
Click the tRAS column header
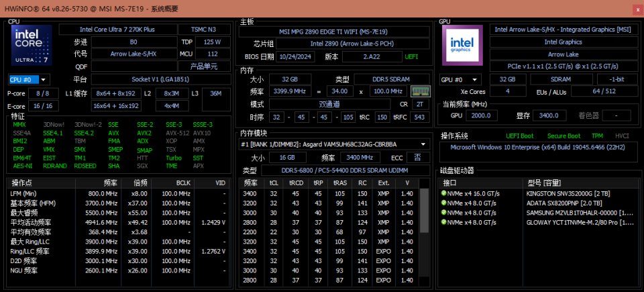click(339, 183)
